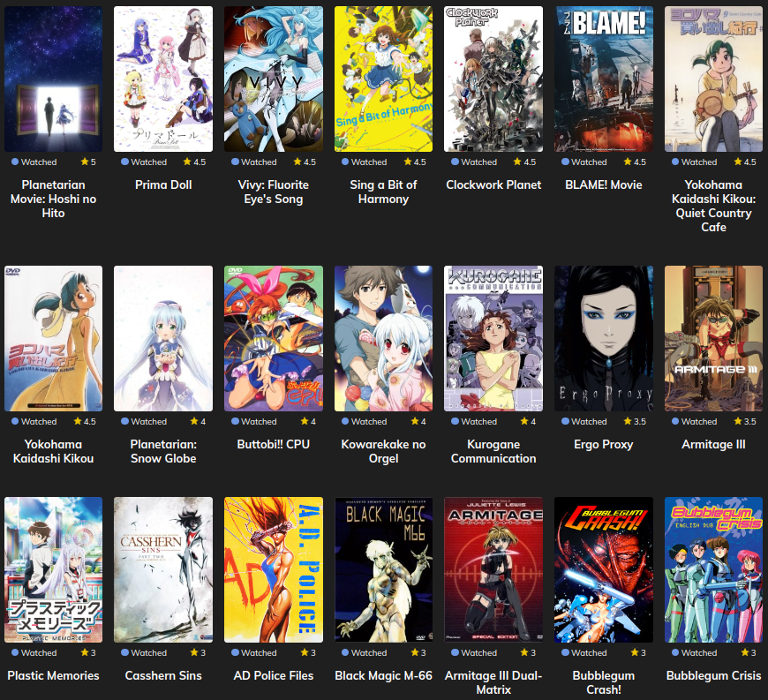This screenshot has height=700, width=768.
Task: Click the 4.5 star rating under Sing a Bit of Harmony
Action: [x=415, y=162]
